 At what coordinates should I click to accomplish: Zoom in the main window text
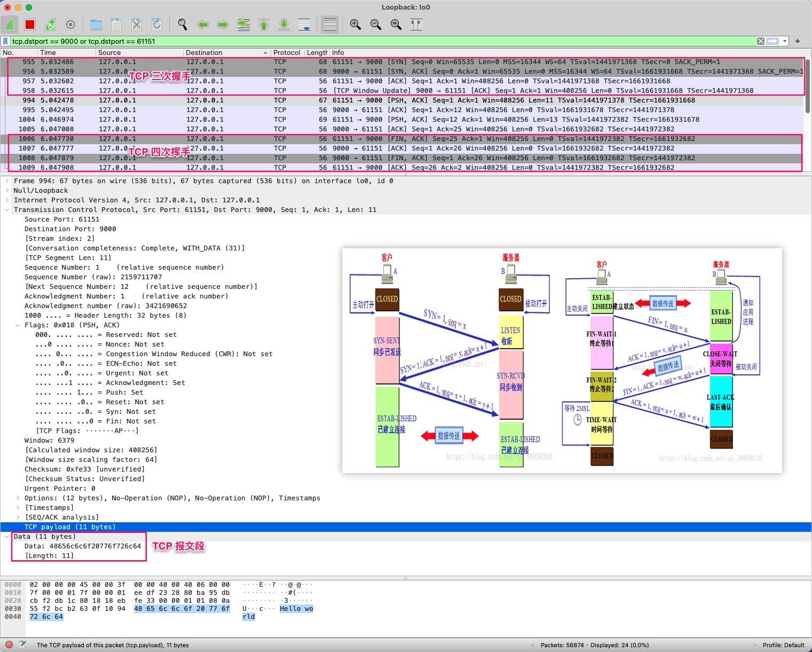(356, 25)
